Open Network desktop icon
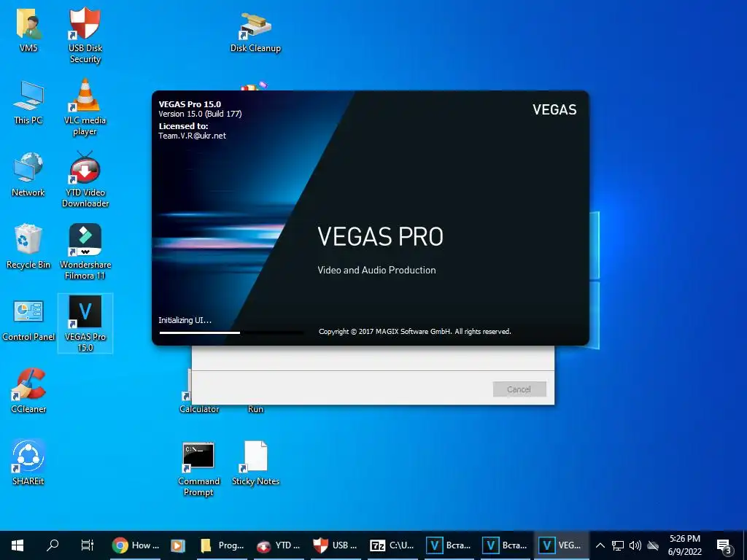 pyautogui.click(x=28, y=174)
